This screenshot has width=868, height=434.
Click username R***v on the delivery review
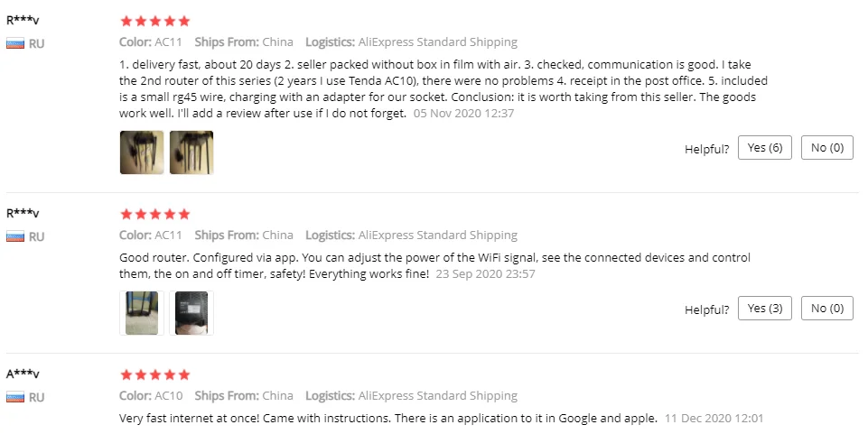23,19
